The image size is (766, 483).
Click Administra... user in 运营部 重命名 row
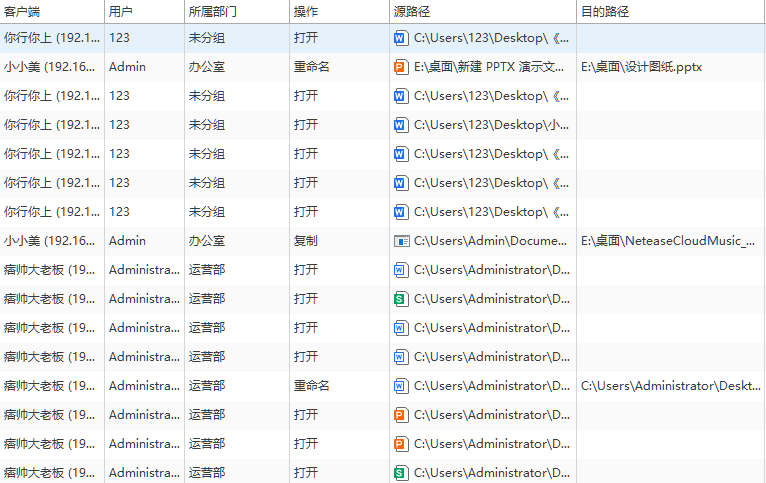click(x=144, y=386)
